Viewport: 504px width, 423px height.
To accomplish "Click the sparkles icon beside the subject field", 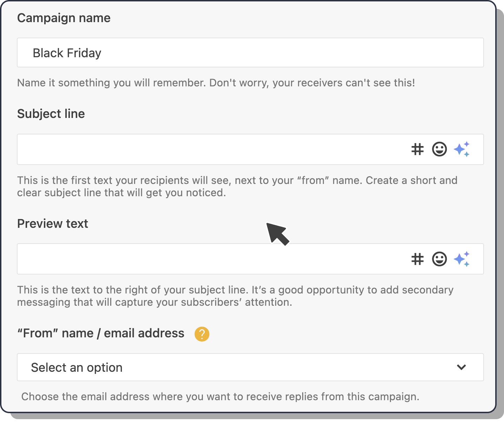I will coord(462,149).
